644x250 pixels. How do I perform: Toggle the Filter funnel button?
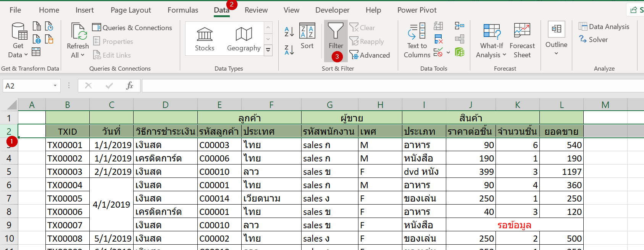click(336, 40)
